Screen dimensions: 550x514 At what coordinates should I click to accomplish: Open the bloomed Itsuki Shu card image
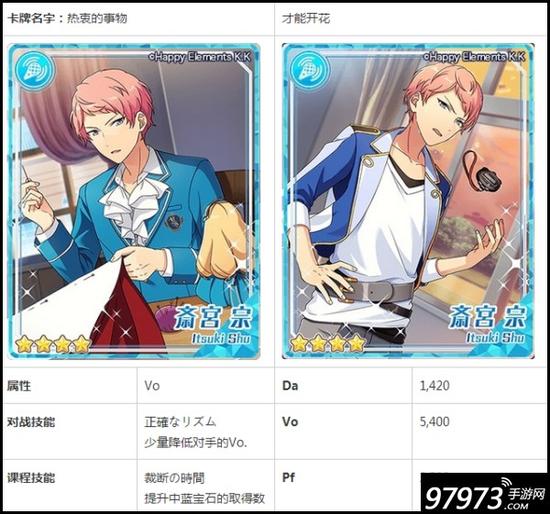click(x=408, y=201)
